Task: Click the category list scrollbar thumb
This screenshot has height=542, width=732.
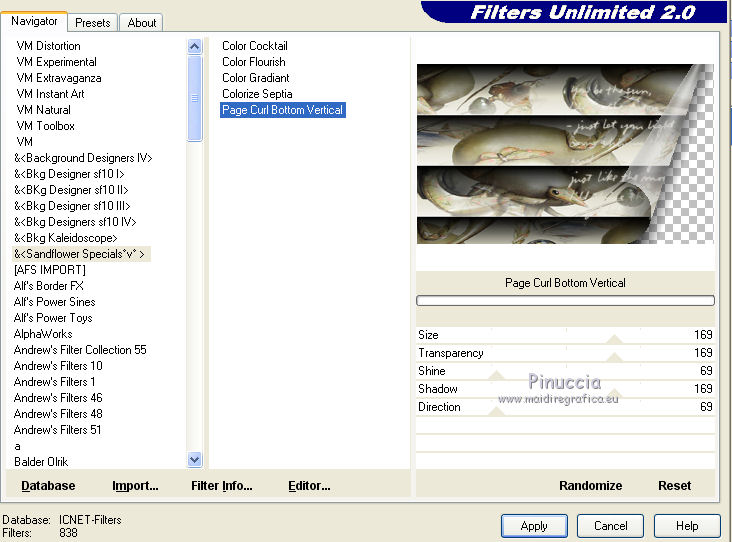Action: pos(195,98)
